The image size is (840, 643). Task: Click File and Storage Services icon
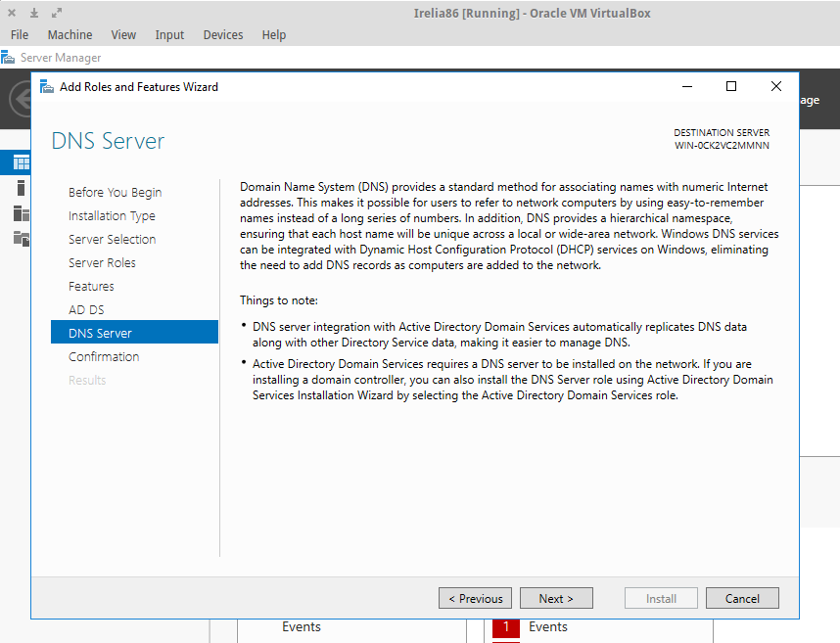[21, 238]
